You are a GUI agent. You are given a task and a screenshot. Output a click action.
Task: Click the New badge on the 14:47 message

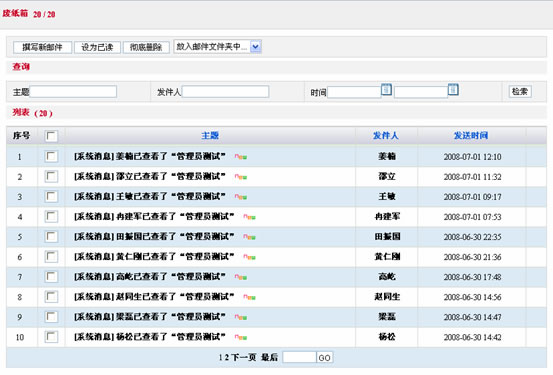click(x=241, y=317)
